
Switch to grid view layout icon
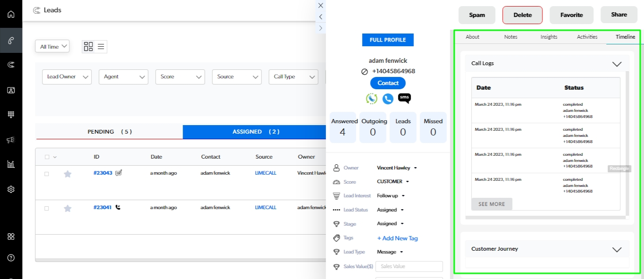88,46
